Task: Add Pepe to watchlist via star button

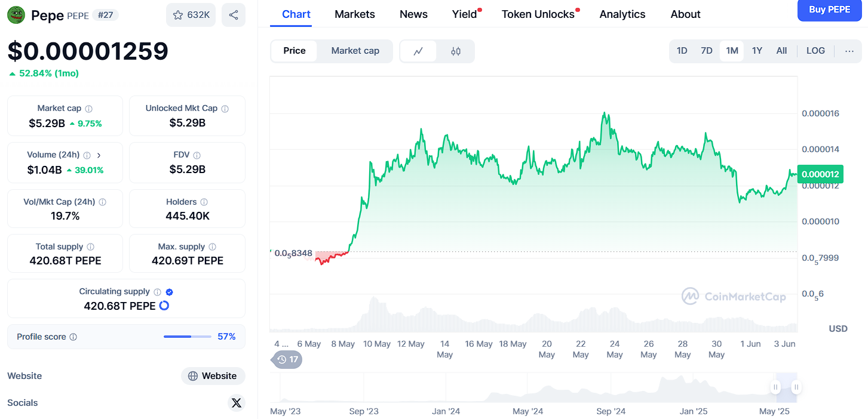Action: pyautogui.click(x=191, y=15)
